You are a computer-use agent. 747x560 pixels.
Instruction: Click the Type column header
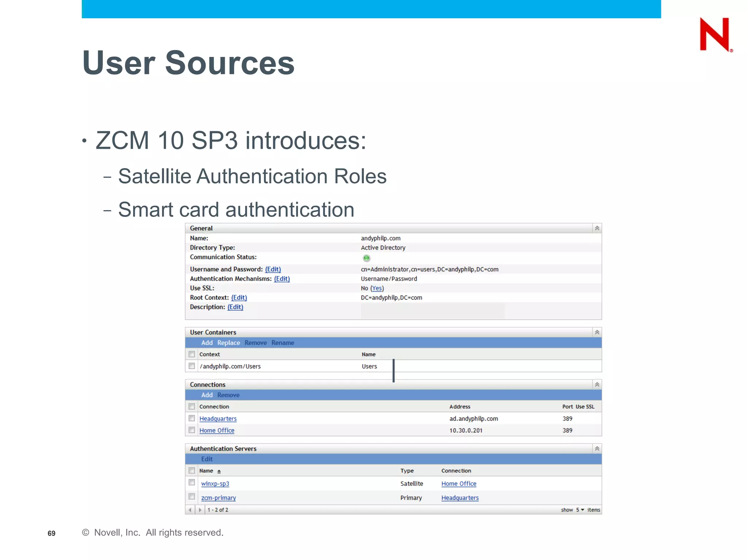[407, 471]
